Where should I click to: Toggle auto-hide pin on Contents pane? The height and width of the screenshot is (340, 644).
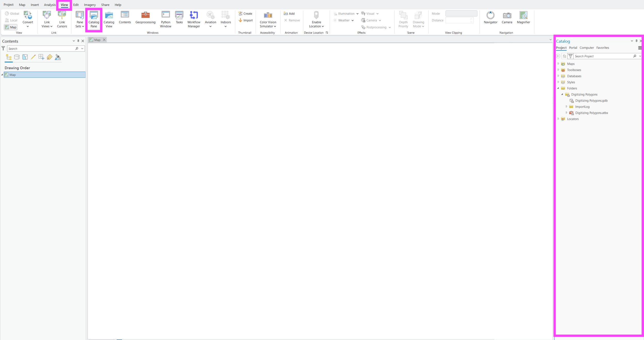click(x=78, y=41)
